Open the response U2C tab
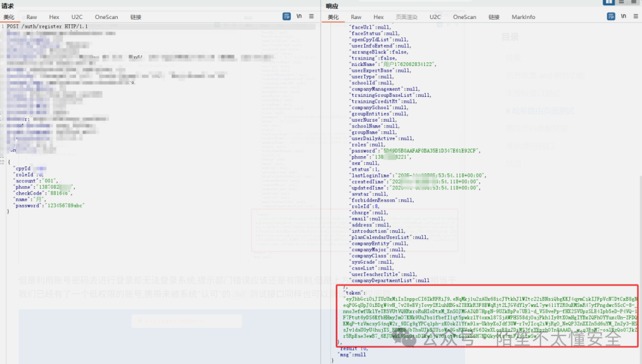The width and height of the screenshot is (642, 364). (435, 17)
